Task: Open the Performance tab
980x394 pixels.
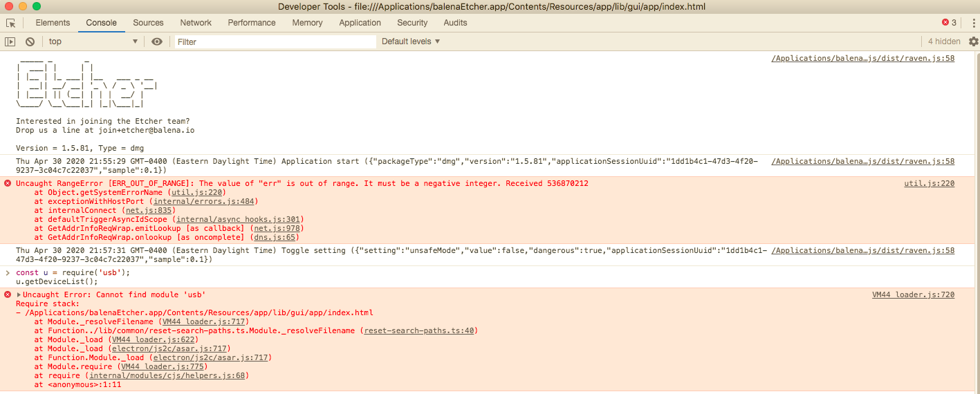Action: tap(252, 23)
